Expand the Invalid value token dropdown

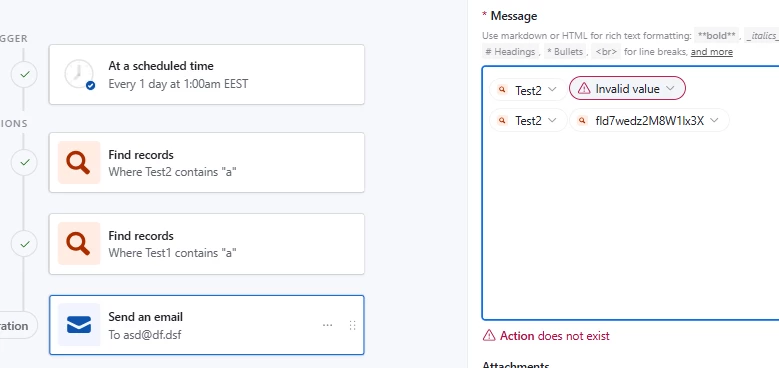pos(670,88)
